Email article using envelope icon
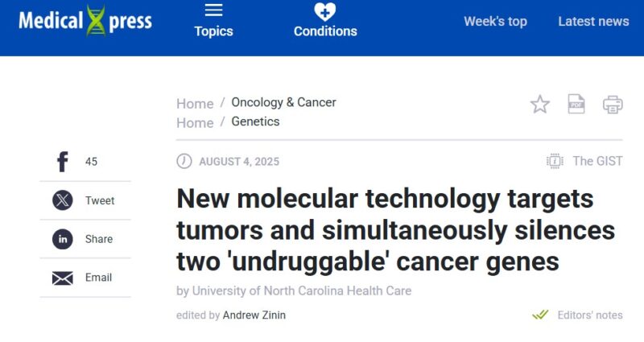The width and height of the screenshot is (644, 342). tap(63, 278)
